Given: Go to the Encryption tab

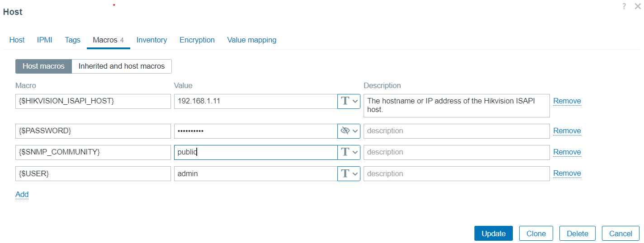Looking at the screenshot, I should [x=197, y=40].
